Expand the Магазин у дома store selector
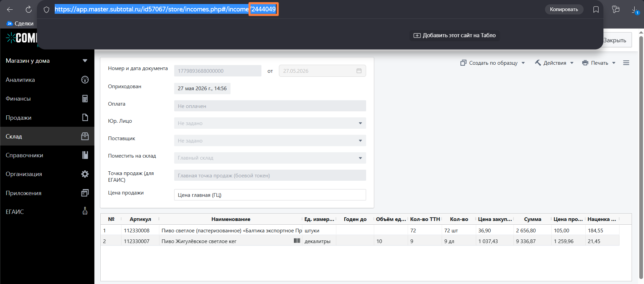Viewport: 644px width, 284px height. click(x=47, y=61)
